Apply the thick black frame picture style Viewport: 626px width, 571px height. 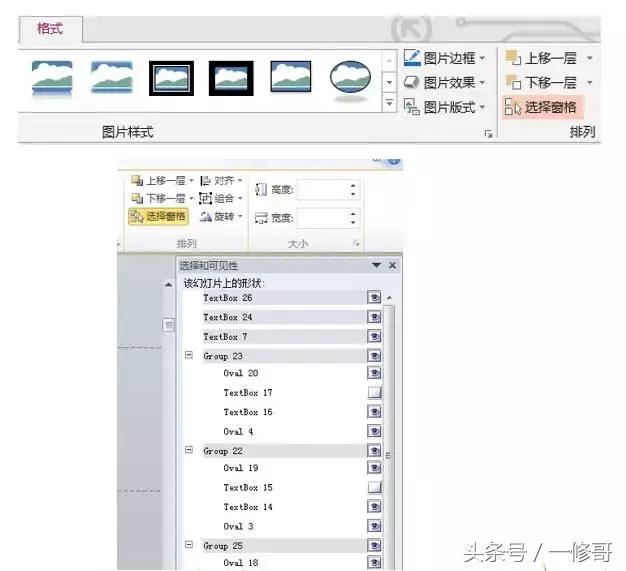[x=231, y=78]
